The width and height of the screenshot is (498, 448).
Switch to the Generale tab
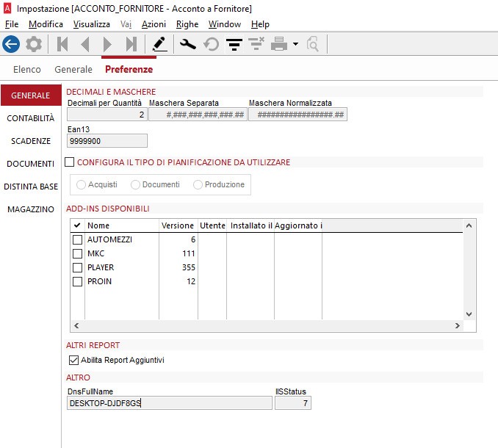pos(73,69)
